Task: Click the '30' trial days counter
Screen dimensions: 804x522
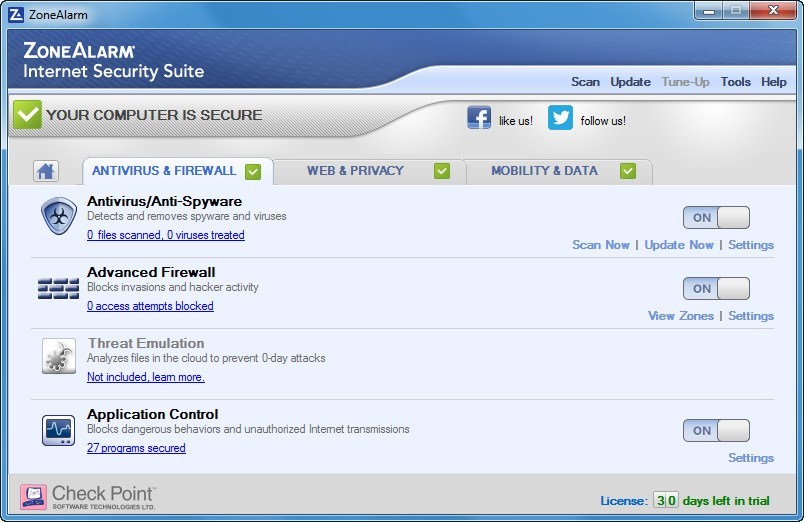Action: tap(666, 500)
